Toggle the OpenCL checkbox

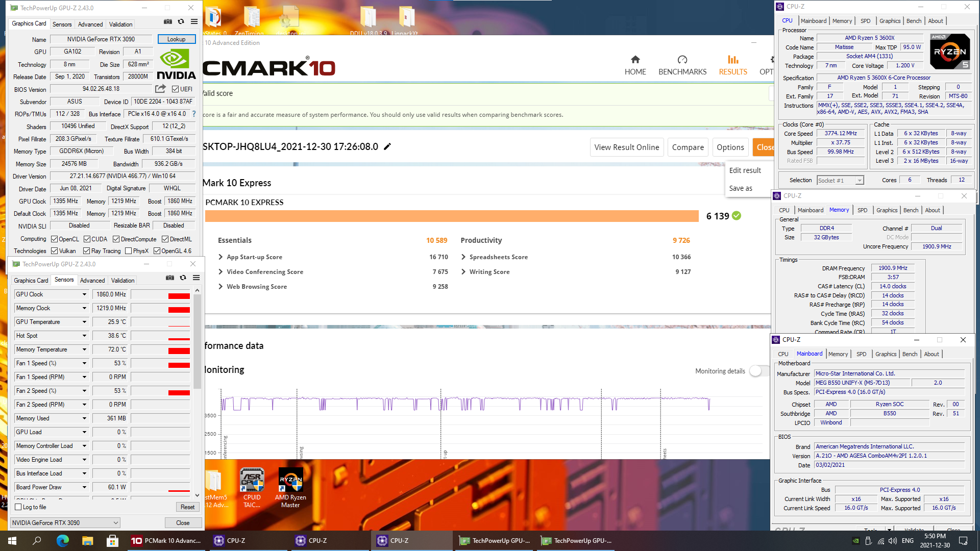pos(54,239)
